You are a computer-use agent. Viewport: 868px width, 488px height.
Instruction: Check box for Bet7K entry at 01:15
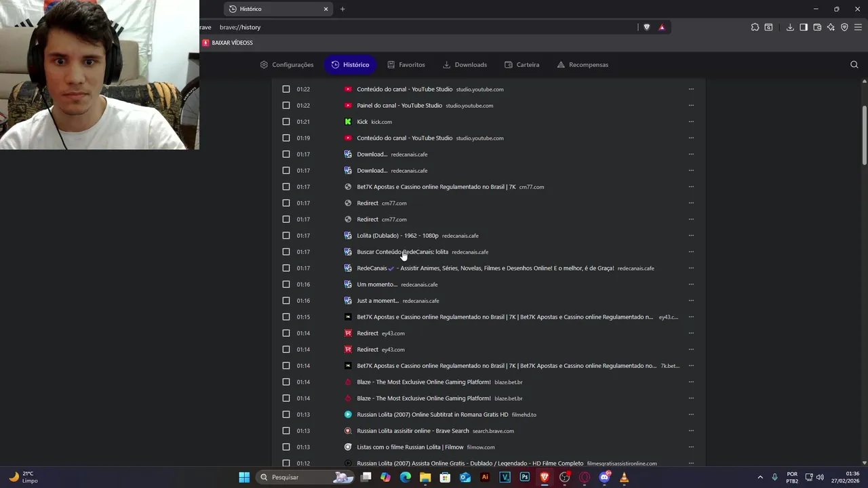click(286, 317)
